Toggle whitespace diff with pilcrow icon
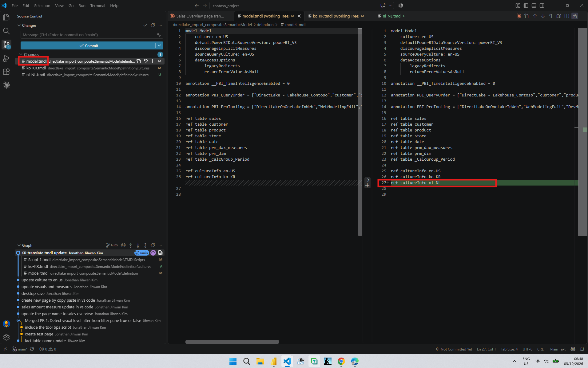This screenshot has height=368, width=588. pyautogui.click(x=551, y=16)
